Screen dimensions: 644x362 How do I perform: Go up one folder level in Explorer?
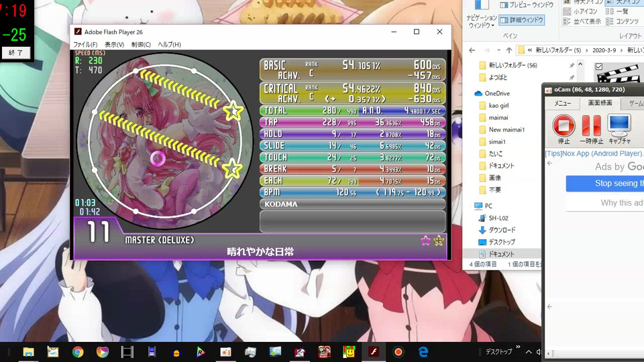click(509, 50)
